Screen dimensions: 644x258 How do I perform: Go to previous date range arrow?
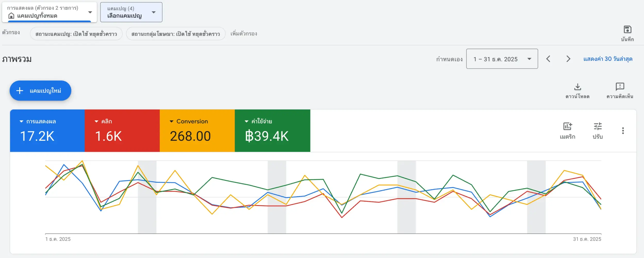click(x=548, y=59)
